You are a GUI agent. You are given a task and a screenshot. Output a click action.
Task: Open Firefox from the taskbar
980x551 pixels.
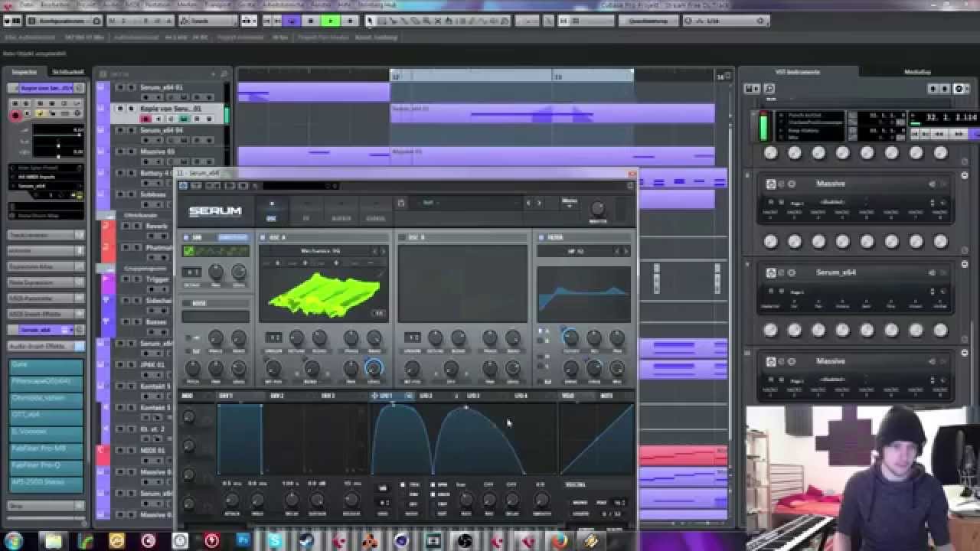click(x=559, y=540)
